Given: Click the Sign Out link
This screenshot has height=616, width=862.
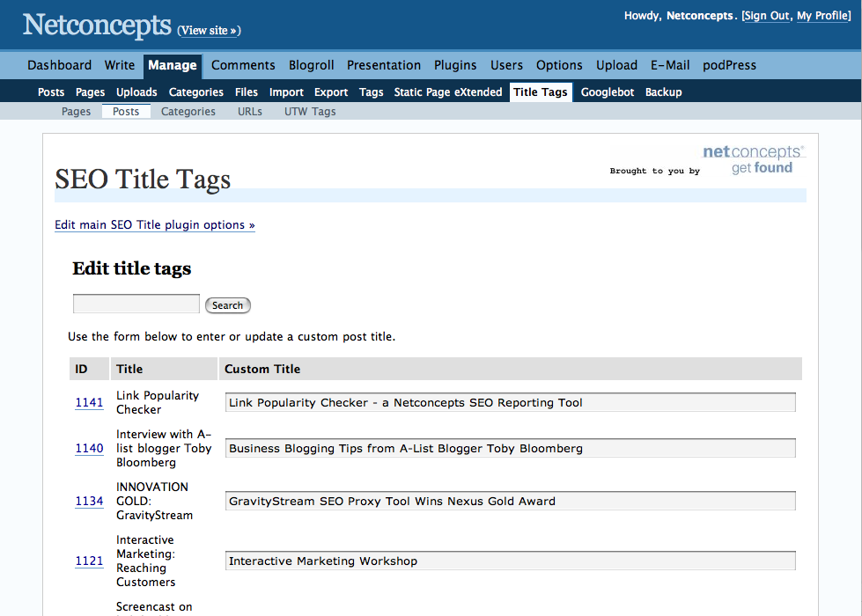Looking at the screenshot, I should tap(768, 16).
